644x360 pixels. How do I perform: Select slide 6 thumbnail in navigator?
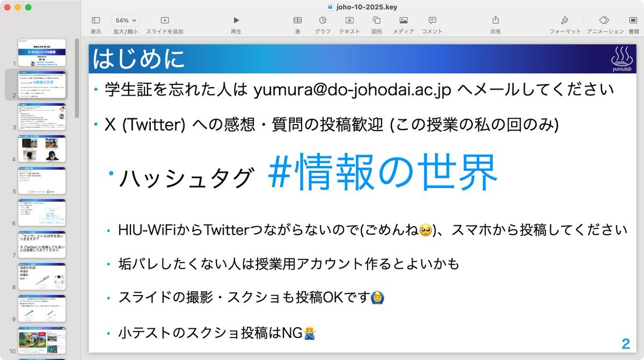[x=42, y=212]
